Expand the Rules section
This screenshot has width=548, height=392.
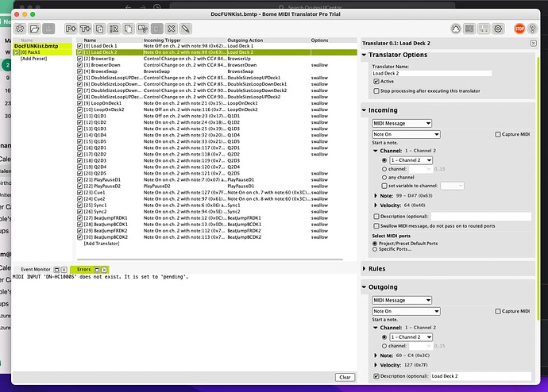click(x=365, y=268)
